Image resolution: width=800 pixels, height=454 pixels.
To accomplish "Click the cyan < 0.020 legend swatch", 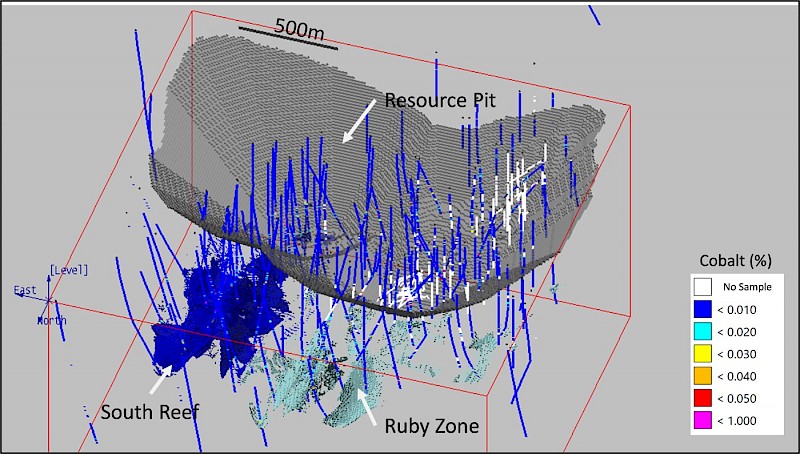I will click(703, 332).
